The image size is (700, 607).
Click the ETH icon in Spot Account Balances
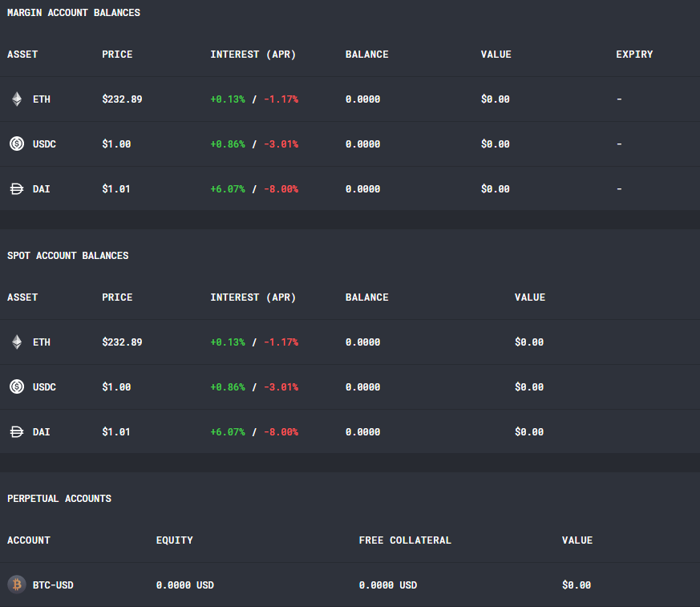17,342
